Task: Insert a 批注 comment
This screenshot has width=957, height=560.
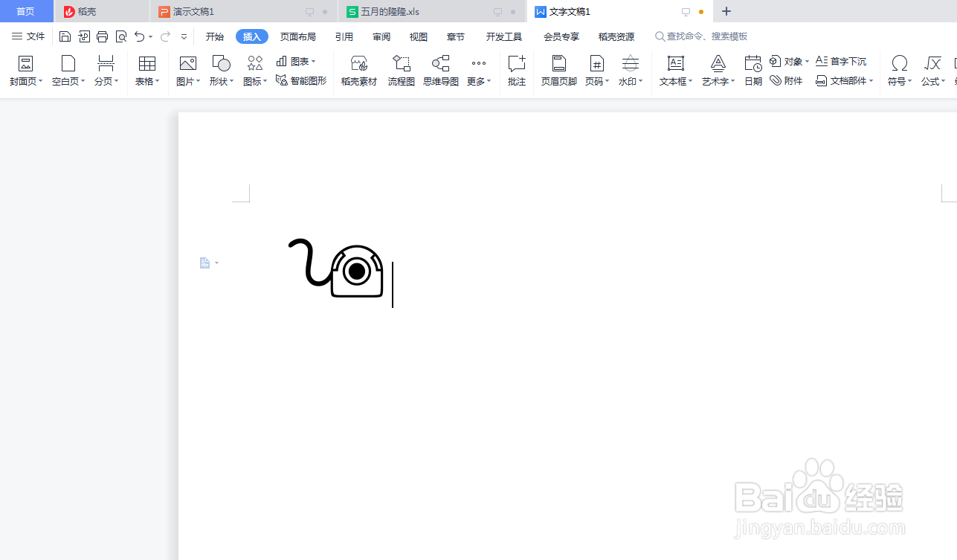Action: pos(516,71)
